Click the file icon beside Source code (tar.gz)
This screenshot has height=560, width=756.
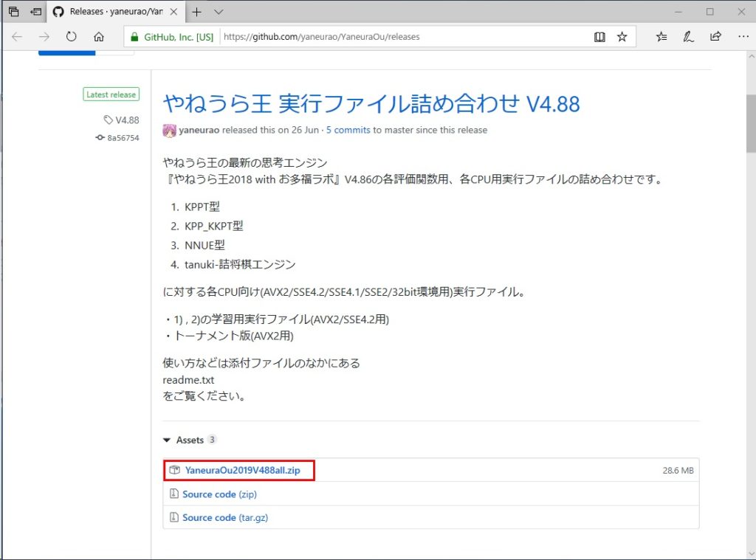tap(174, 517)
